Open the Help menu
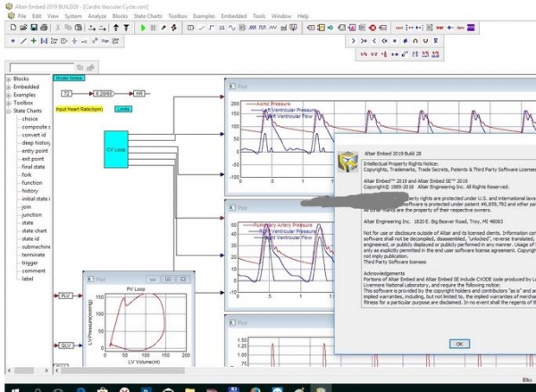Image resolution: width=536 pixels, height=392 pixels. [303, 16]
